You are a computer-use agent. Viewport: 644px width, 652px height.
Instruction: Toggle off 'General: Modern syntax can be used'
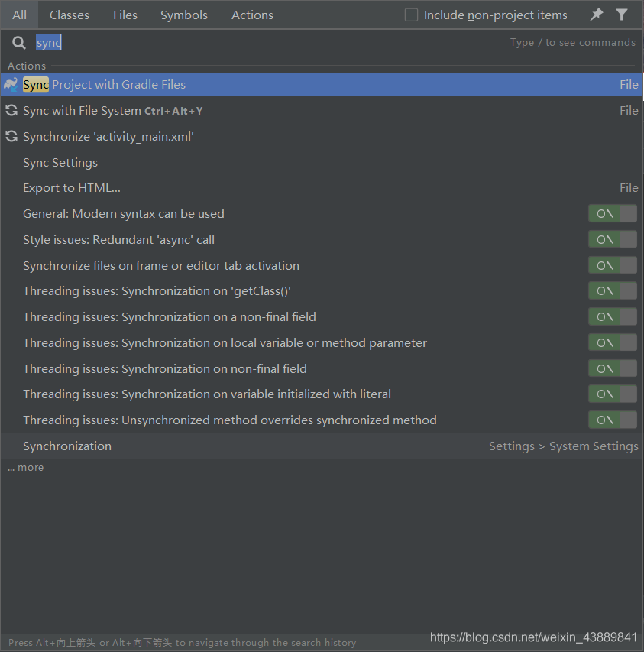point(613,213)
